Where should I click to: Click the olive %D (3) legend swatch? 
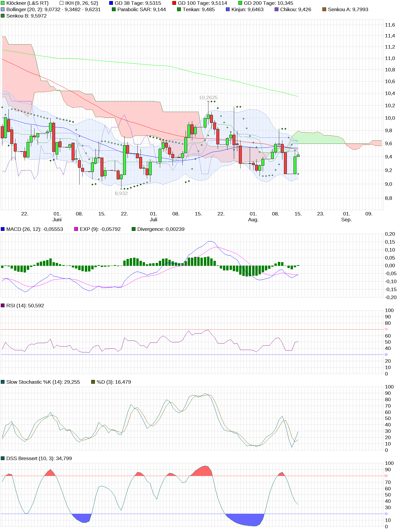coord(93,382)
